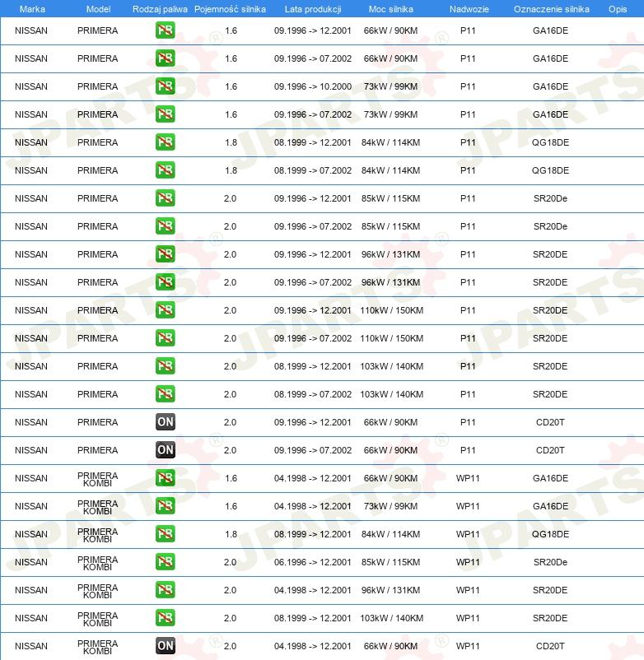Click petrol icon in P11 1.8 QG18DE row ending 12.2001
Image resolution: width=644 pixels, height=660 pixels.
tap(165, 142)
